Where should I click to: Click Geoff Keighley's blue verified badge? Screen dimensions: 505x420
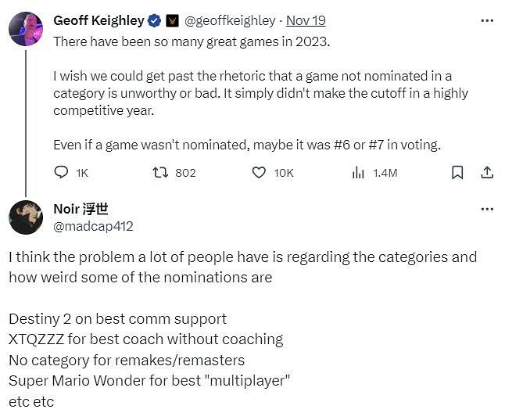click(155, 21)
